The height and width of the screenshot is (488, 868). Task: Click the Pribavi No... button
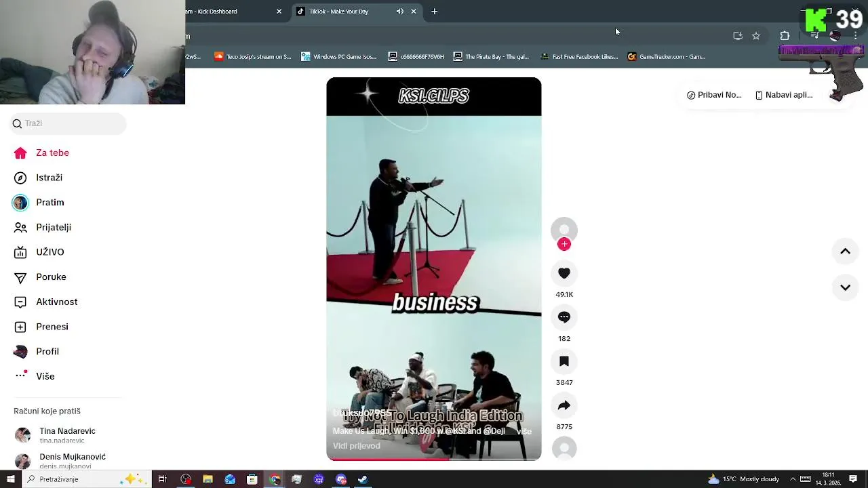[x=714, y=95]
